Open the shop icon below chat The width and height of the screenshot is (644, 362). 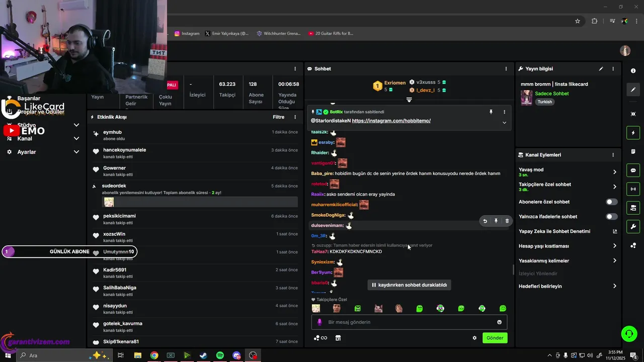point(338,338)
